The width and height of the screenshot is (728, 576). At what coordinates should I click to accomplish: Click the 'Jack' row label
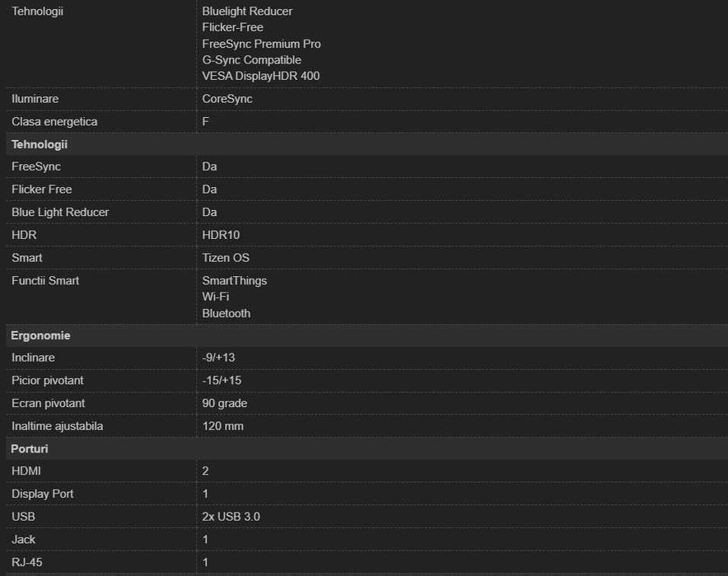(x=23, y=539)
